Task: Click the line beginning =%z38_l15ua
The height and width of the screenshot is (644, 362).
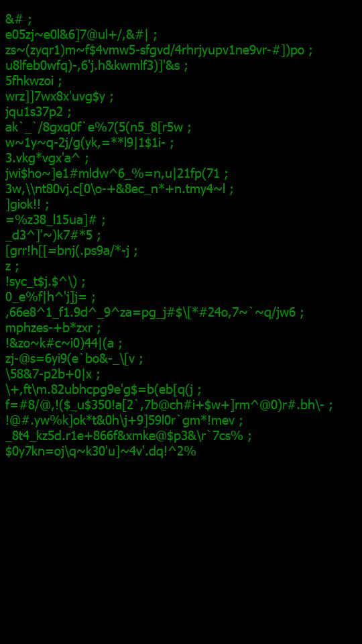Action: 56,220
